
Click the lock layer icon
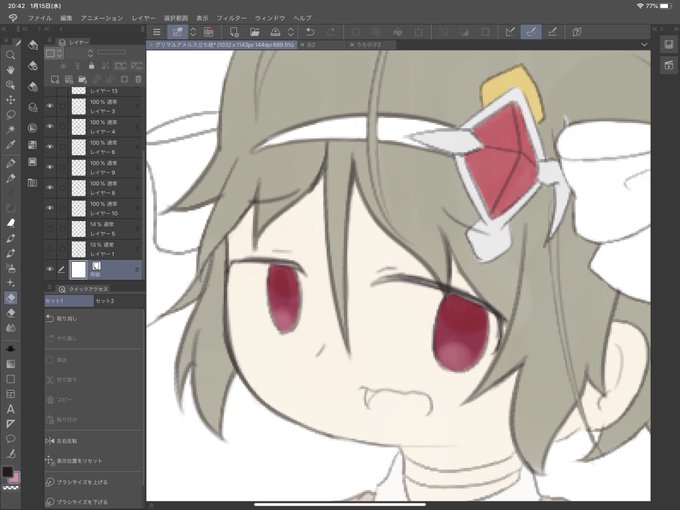point(91,66)
